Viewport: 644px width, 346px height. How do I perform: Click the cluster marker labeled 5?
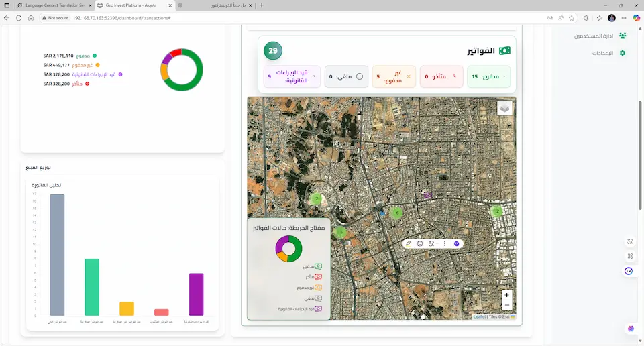tap(341, 232)
